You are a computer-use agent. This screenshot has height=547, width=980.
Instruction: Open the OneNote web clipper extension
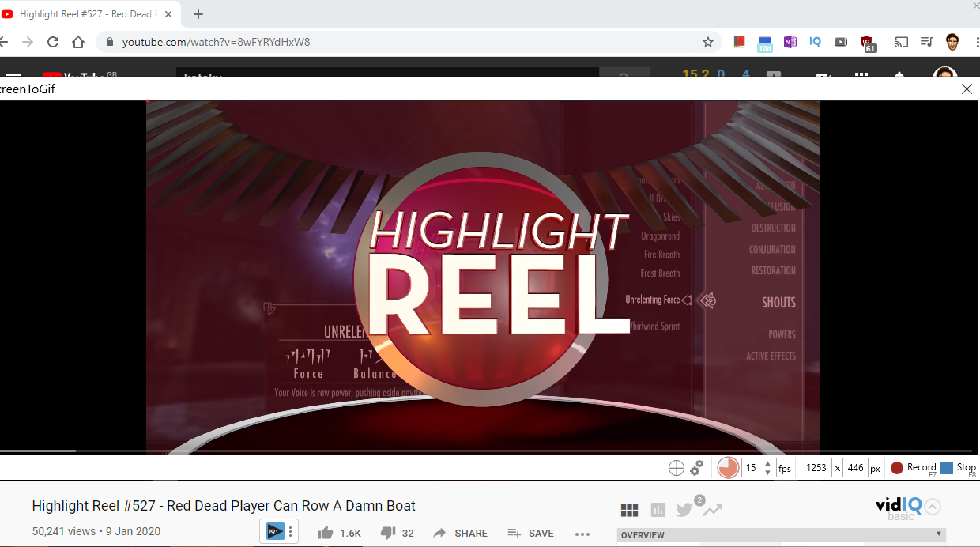pos(790,42)
